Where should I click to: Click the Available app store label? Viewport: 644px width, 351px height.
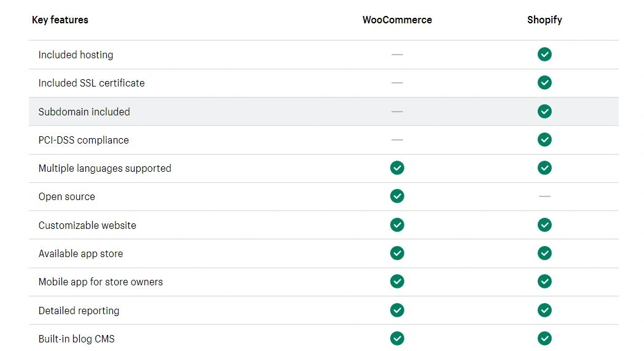(80, 254)
